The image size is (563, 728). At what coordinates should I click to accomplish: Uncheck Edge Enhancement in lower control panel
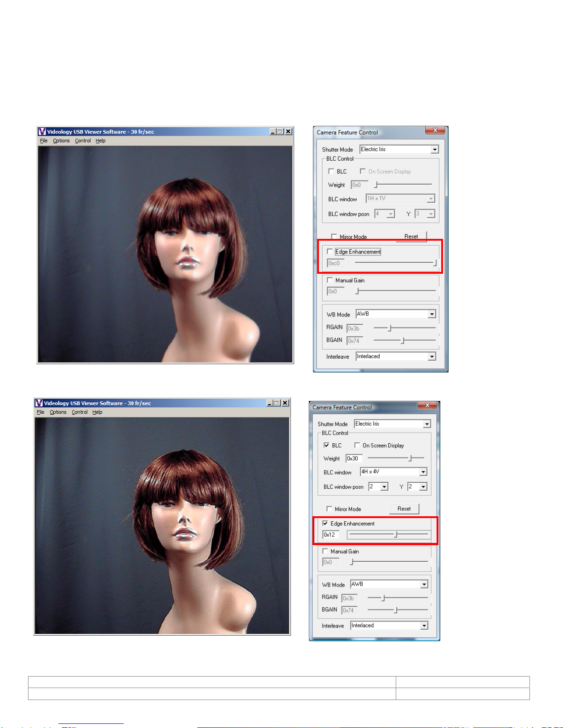pyautogui.click(x=325, y=523)
